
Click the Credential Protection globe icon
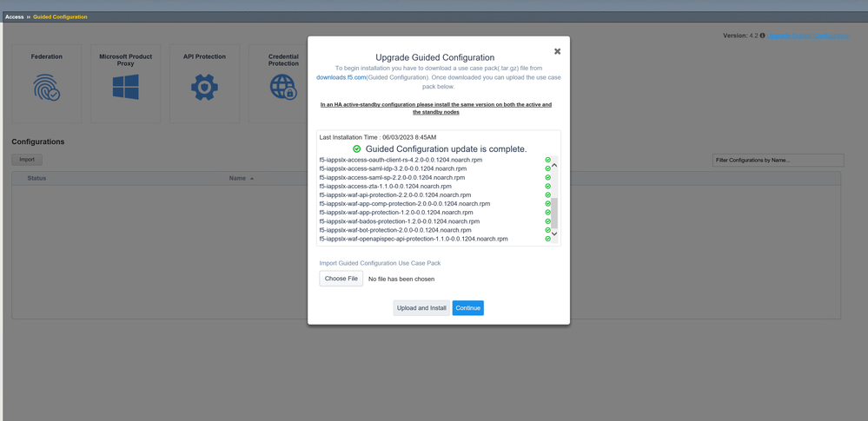[x=283, y=88]
